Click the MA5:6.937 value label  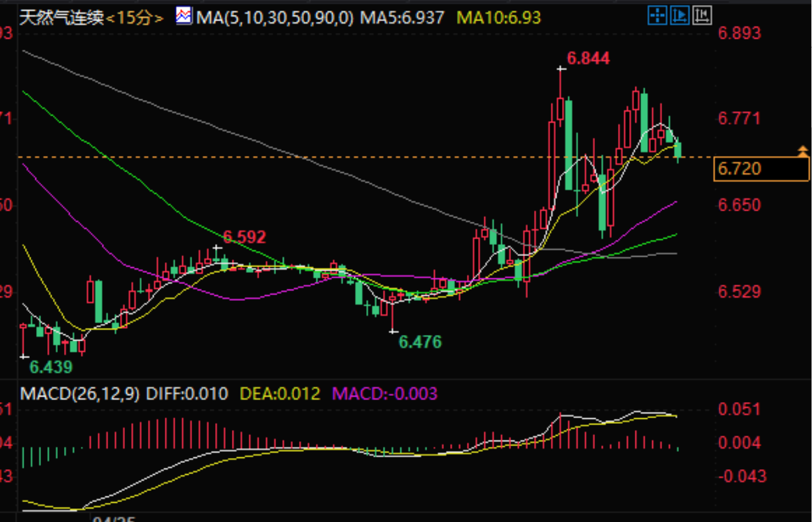pos(401,17)
